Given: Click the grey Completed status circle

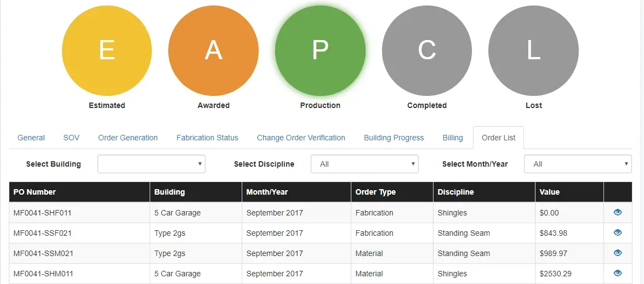Looking at the screenshot, I should [x=427, y=50].
